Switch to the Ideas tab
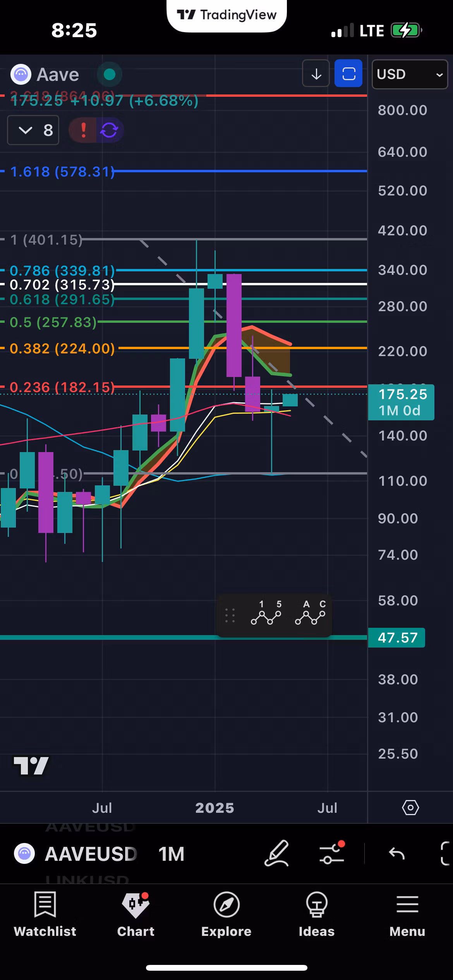The width and height of the screenshot is (453, 980). pyautogui.click(x=317, y=915)
